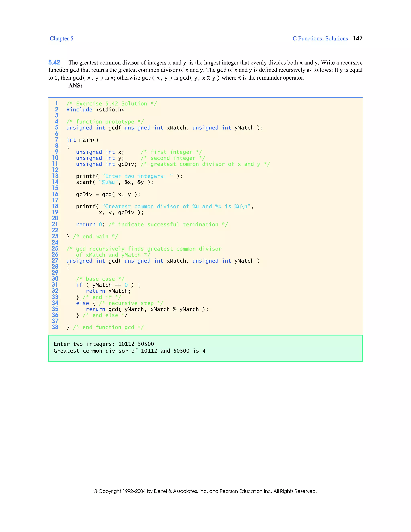Click the '/* first integer */' comment
The width and height of the screenshot is (411, 532).
[x=171, y=152]
